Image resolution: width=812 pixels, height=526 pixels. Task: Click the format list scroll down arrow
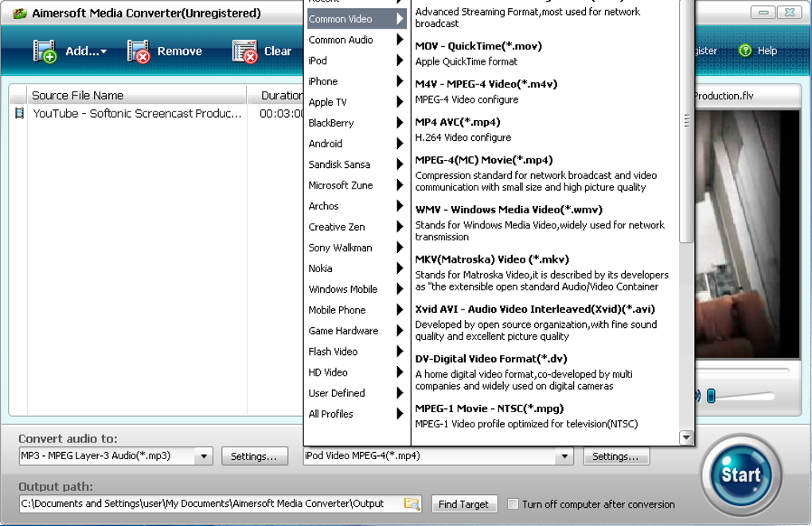click(687, 438)
